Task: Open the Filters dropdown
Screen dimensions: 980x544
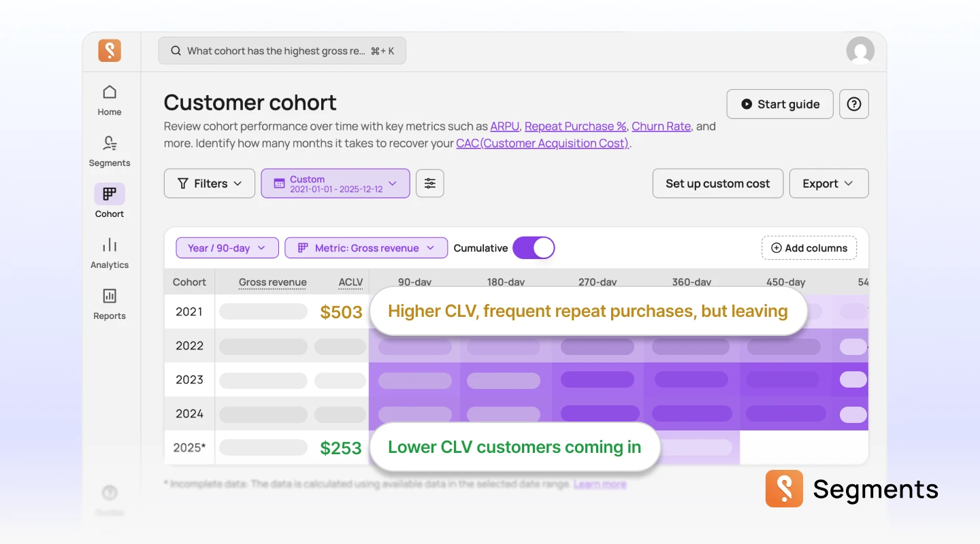Action: [209, 183]
